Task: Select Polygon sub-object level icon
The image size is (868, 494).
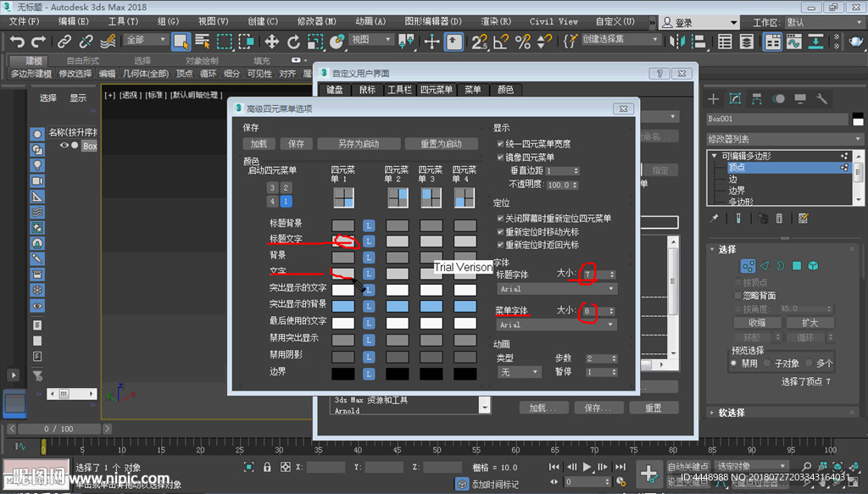Action: tap(796, 265)
